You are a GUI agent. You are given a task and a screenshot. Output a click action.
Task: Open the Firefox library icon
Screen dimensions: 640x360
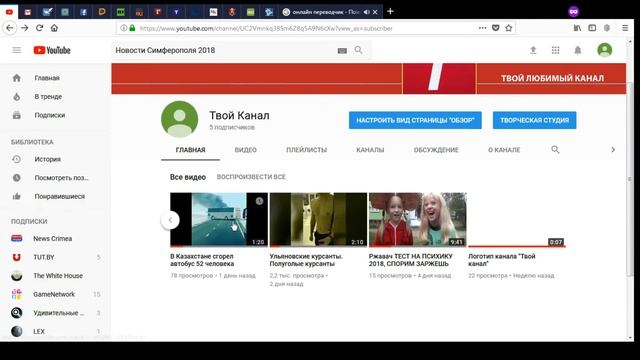click(x=577, y=28)
